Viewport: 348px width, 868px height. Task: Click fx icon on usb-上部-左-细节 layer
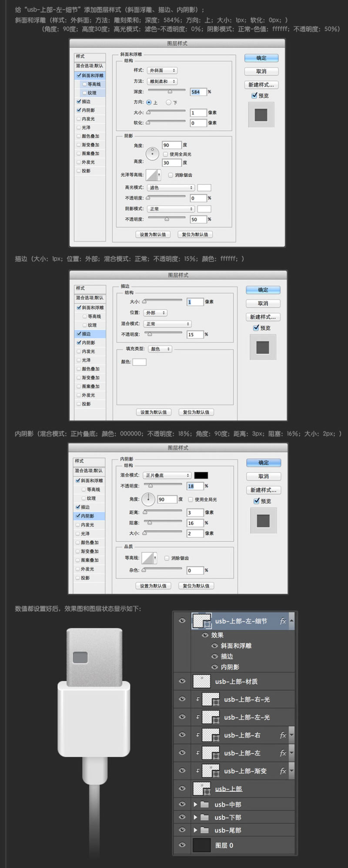tap(283, 621)
